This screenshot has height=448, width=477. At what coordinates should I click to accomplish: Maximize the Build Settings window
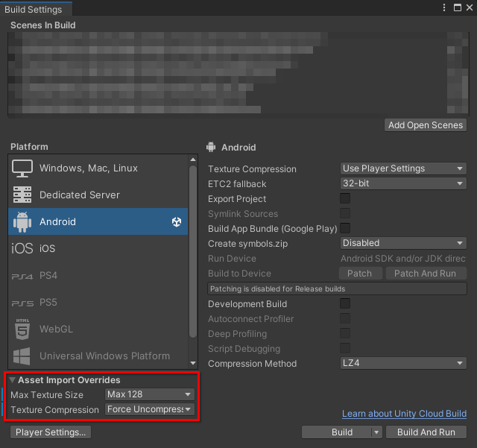[457, 7]
